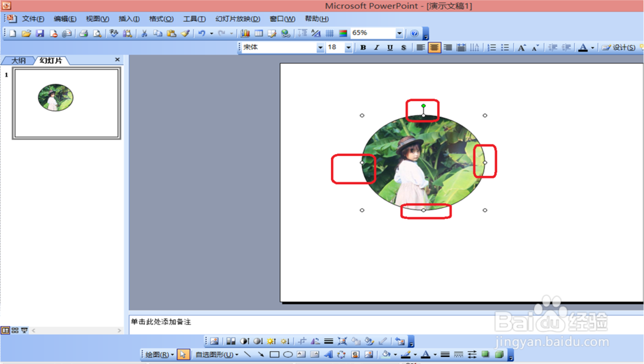Select slide 1 thumbnail in pane
Image resolution: width=644 pixels, height=364 pixels.
point(66,103)
